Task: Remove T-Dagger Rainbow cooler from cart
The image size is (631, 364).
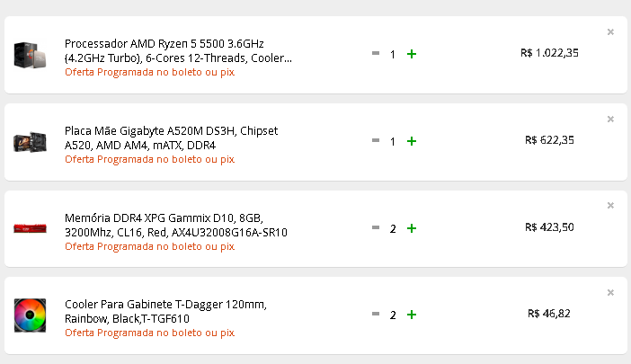Action: (x=610, y=292)
